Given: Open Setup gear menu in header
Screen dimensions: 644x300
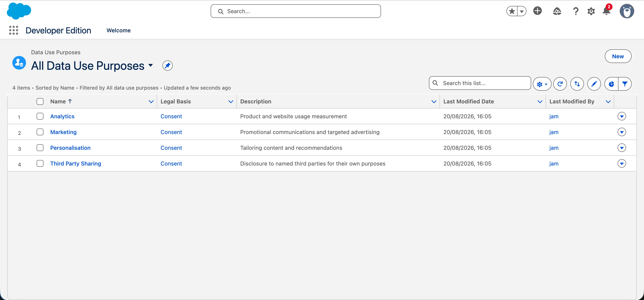Looking at the screenshot, I should pos(591,11).
